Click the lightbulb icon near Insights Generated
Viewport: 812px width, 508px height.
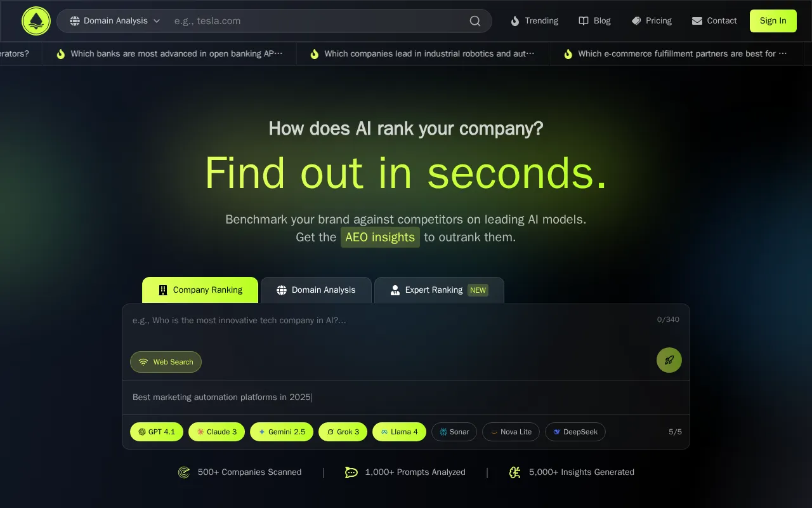[x=515, y=472]
